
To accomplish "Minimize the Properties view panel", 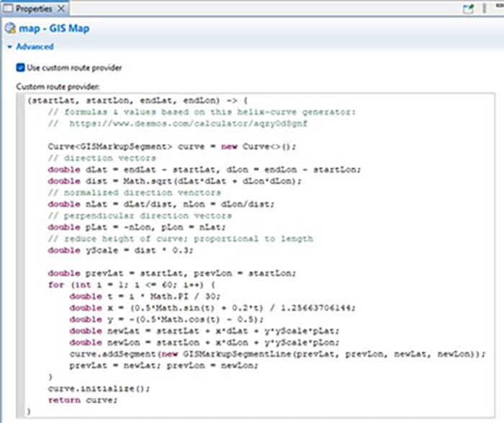I will 500,6.
